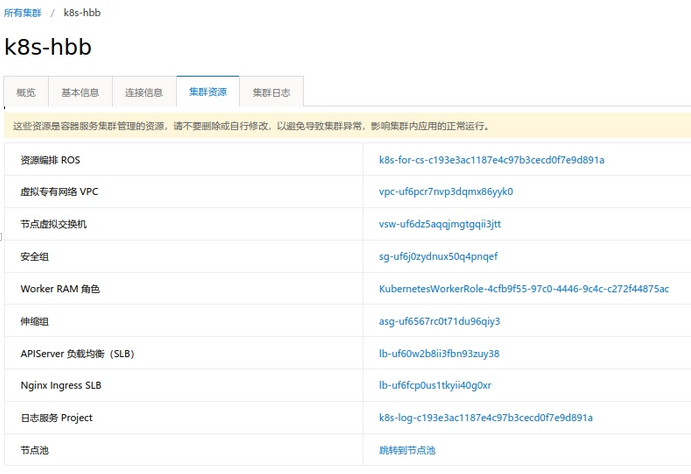Switch to the 概览 tab
Viewport: 691px width, 474px height.
[26, 92]
